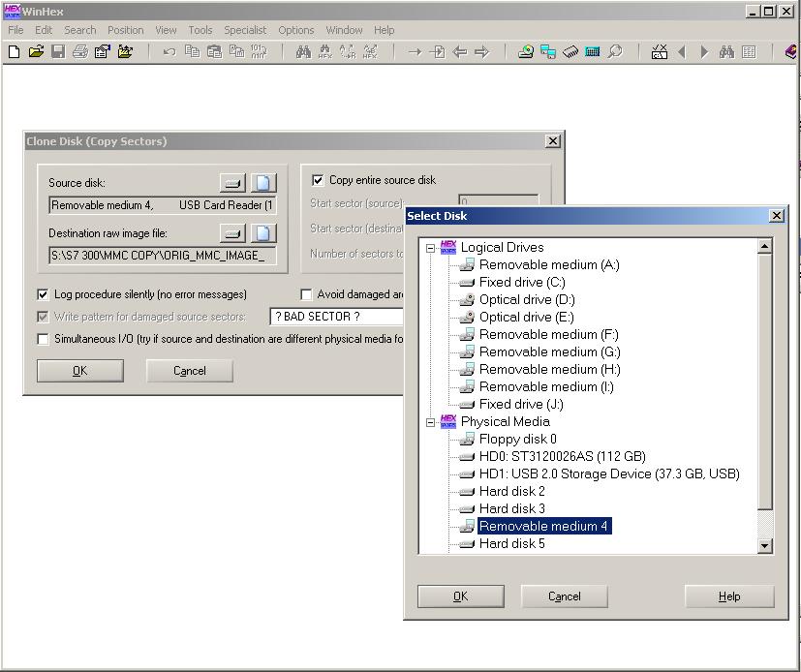The image size is (801, 672).
Task: Select HD0: ST3120026AS (112 GB)
Action: click(x=563, y=456)
